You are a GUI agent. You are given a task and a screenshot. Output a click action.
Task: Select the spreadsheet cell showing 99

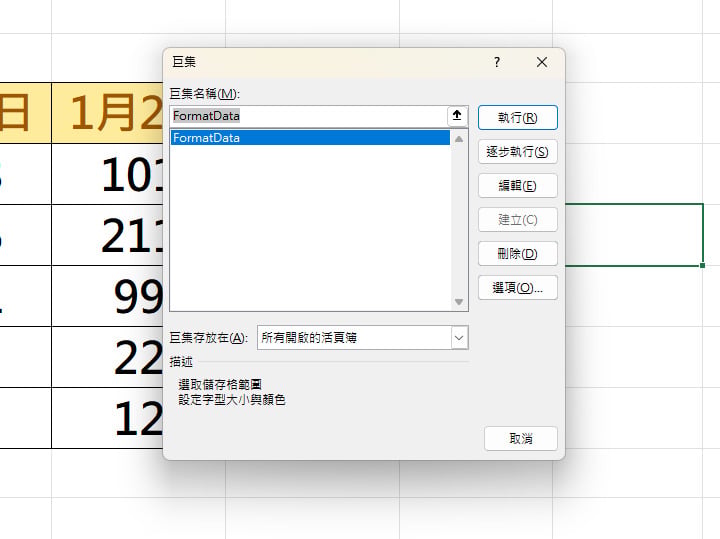107,296
